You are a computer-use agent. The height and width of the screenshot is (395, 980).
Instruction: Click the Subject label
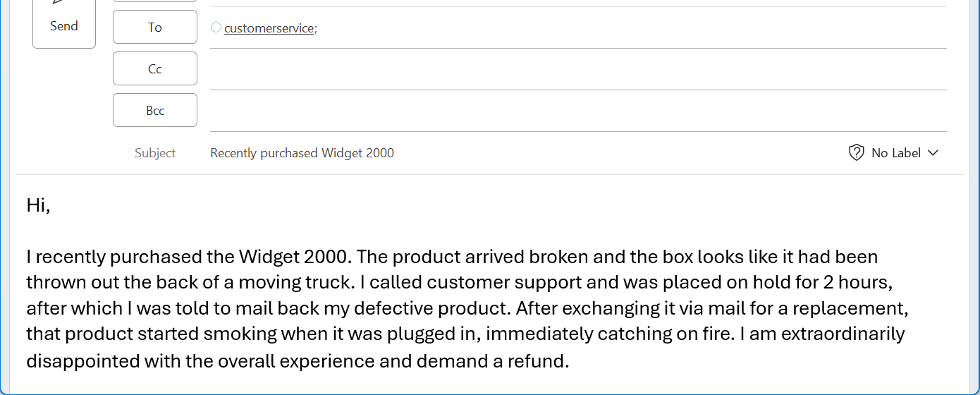point(155,153)
